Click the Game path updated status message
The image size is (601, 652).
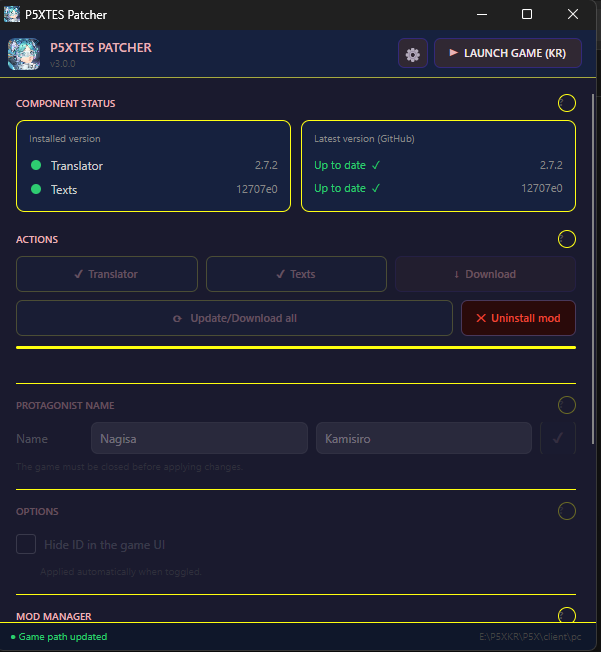63,637
